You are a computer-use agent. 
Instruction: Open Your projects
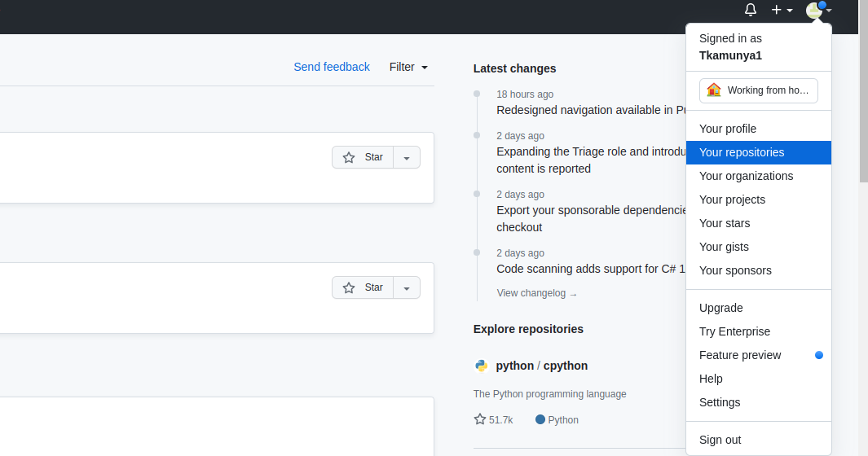pyautogui.click(x=759, y=199)
